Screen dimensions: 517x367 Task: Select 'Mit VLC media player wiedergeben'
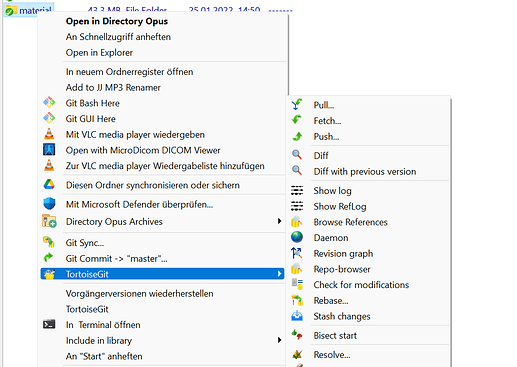(135, 134)
